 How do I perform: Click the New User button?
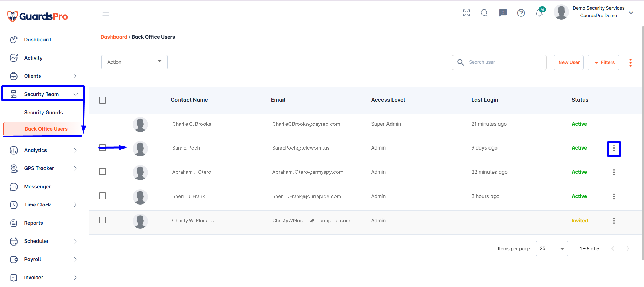coord(569,62)
